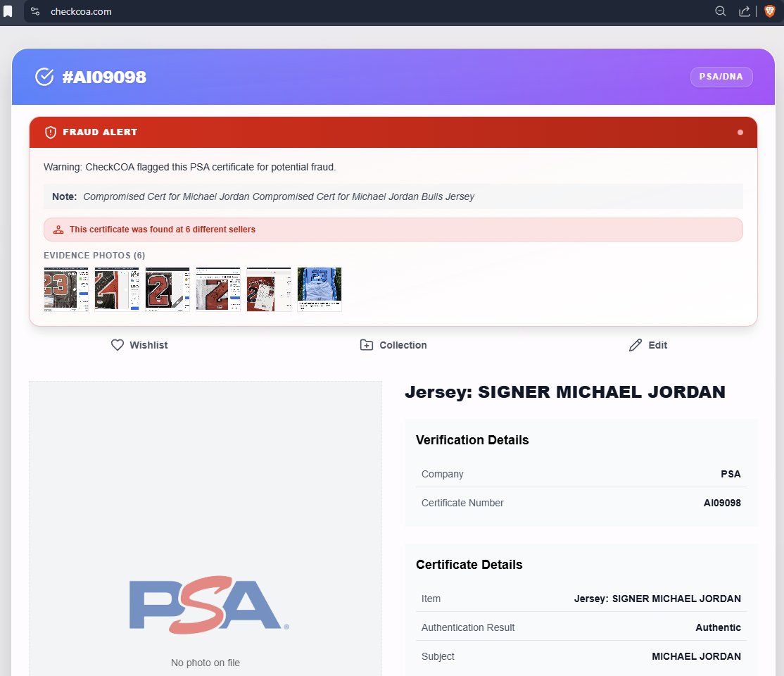The width and height of the screenshot is (784, 676).
Task: Click the zoom magnifier icon in address bar
Action: pos(720,11)
